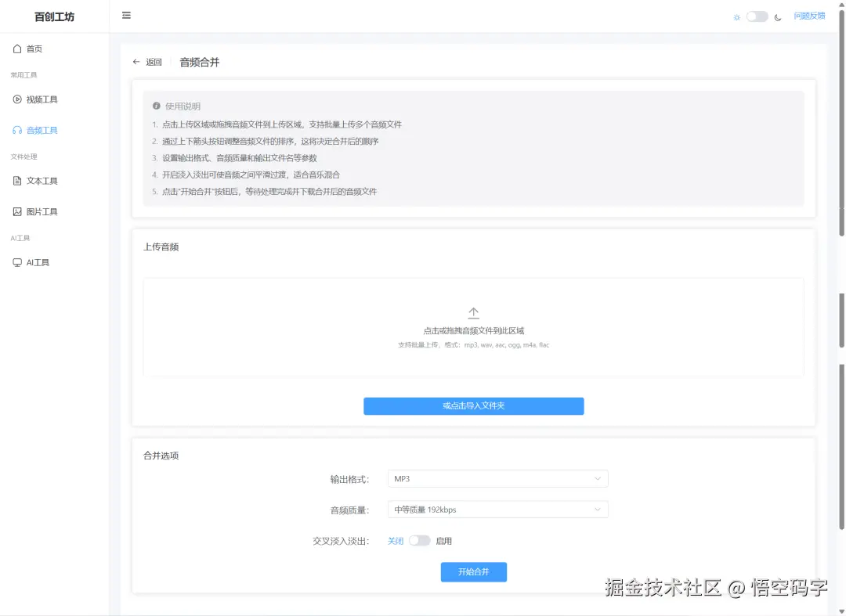846x616 pixels.
Task: Click the audio file upload drop zone
Action: click(473, 329)
